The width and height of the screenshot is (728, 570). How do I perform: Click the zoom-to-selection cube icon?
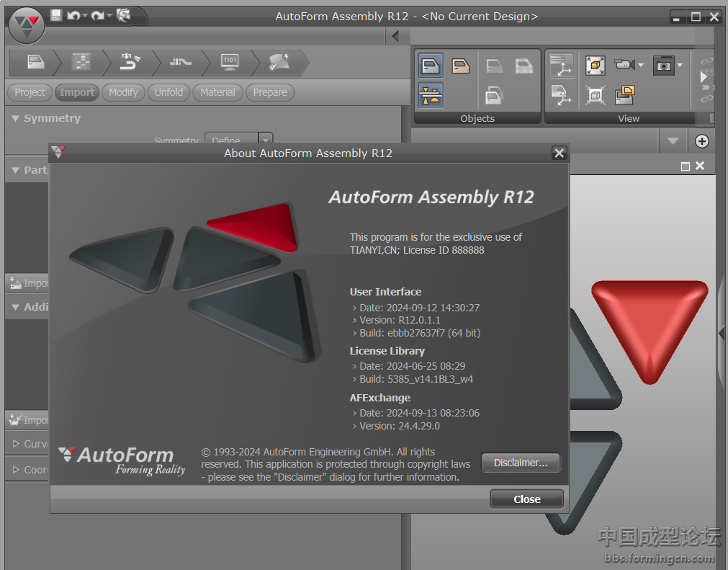coord(596,95)
